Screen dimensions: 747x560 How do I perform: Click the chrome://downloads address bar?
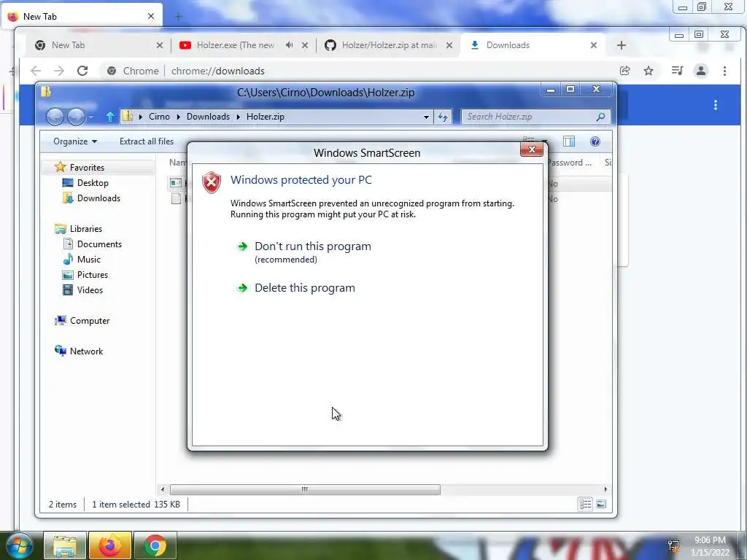(357, 71)
